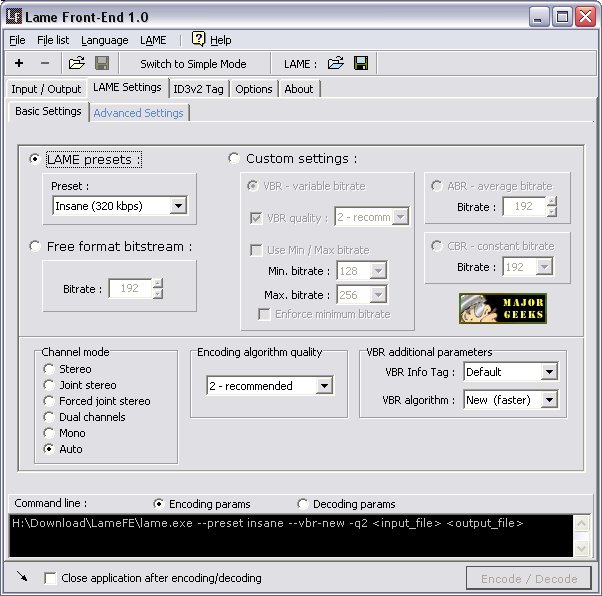Click the command line text box

pos(291,535)
